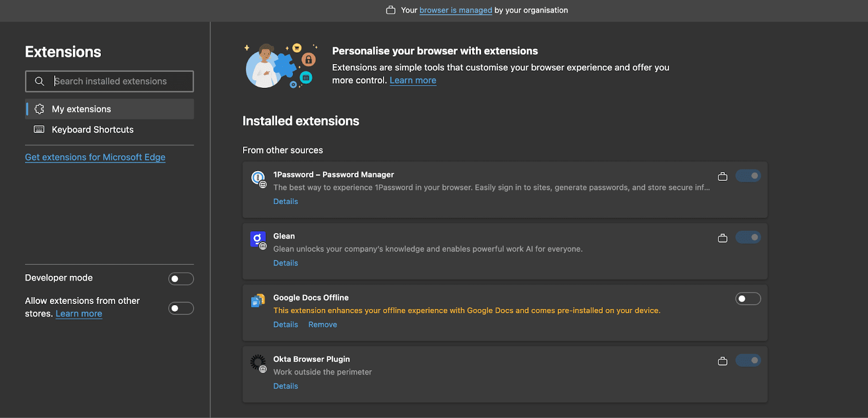868x418 pixels.
Task: Click the managed briefcase icon beside Glean
Action: [x=723, y=238]
